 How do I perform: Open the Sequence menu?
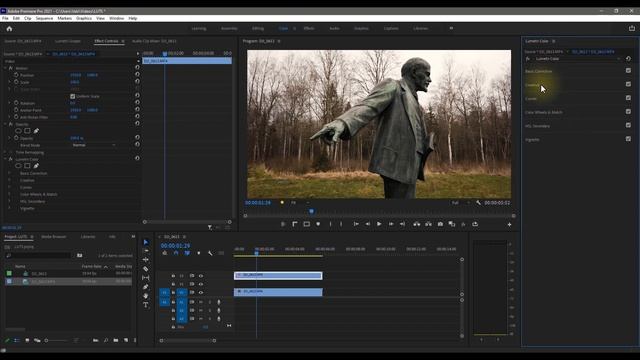(x=44, y=18)
